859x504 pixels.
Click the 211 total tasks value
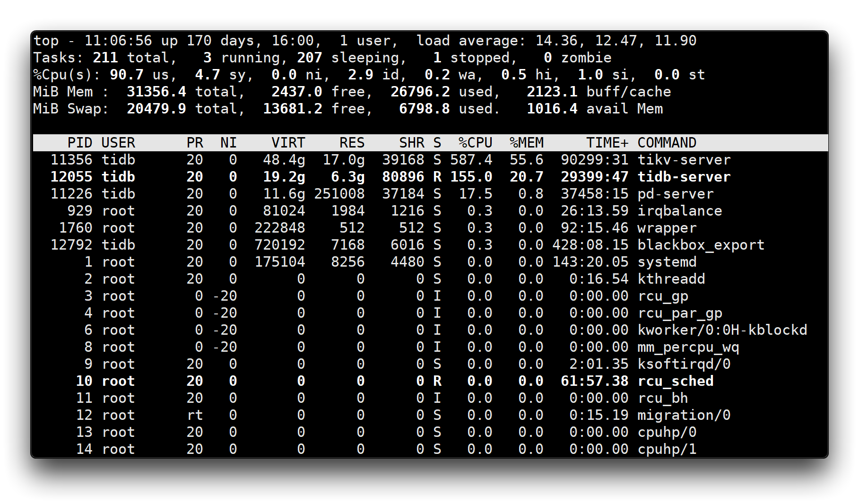point(105,58)
